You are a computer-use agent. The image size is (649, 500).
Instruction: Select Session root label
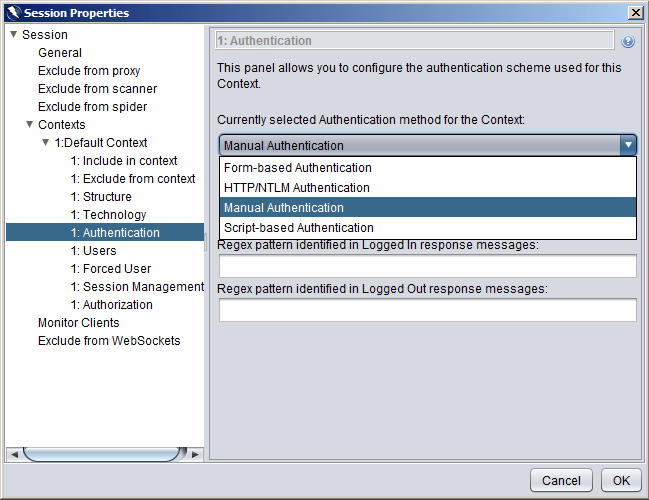45,35
